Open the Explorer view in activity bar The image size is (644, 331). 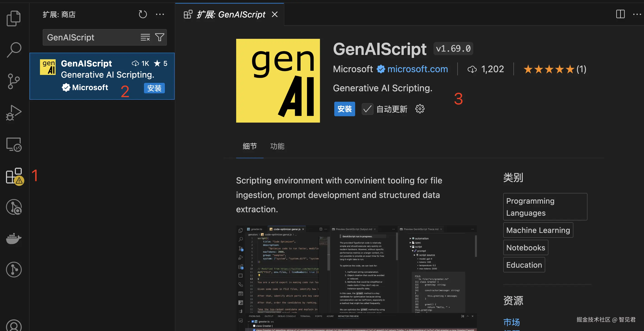pyautogui.click(x=13, y=18)
